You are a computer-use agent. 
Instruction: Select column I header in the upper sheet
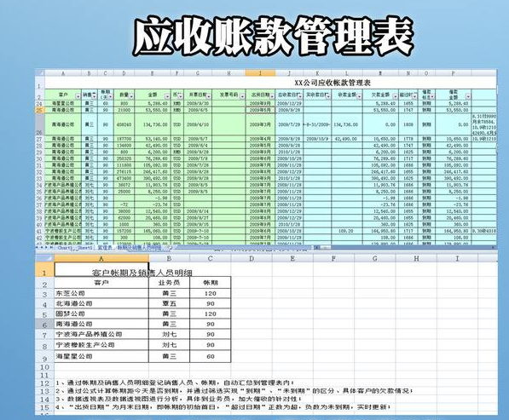[260, 73]
